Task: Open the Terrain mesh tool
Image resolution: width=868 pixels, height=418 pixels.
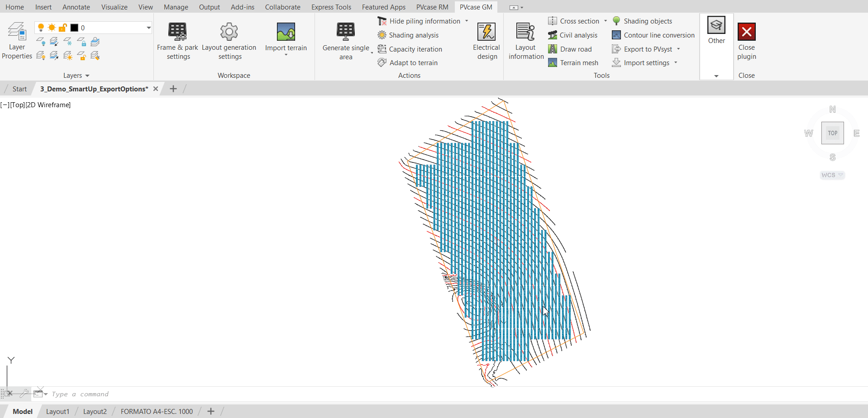Action: 573,63
